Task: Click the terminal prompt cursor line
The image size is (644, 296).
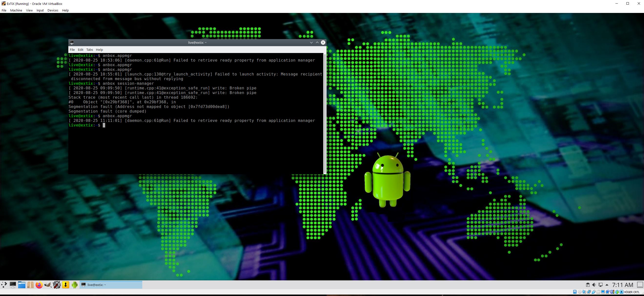Action: tap(87, 125)
